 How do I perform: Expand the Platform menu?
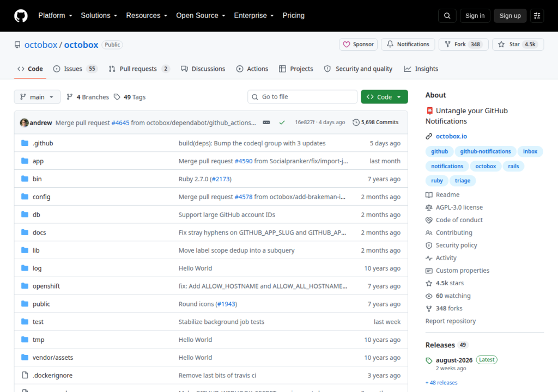tap(55, 16)
